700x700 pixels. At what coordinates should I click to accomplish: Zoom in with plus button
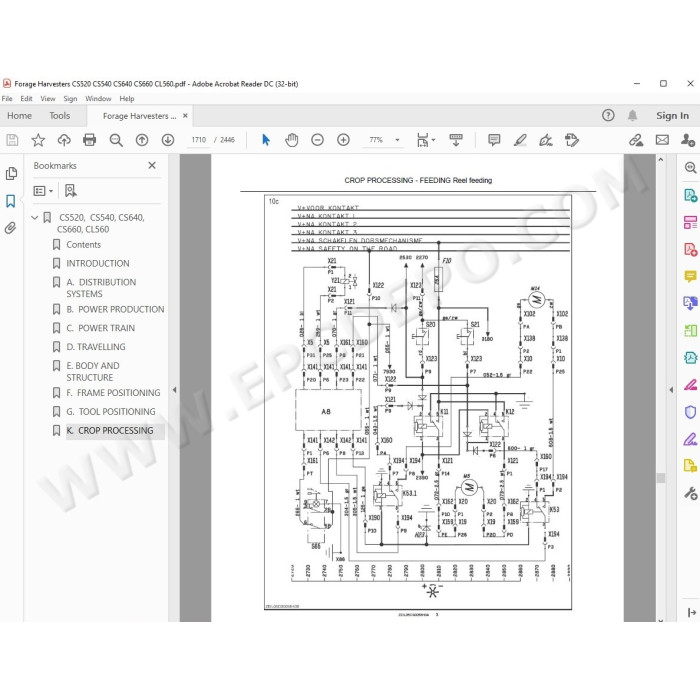(343, 140)
